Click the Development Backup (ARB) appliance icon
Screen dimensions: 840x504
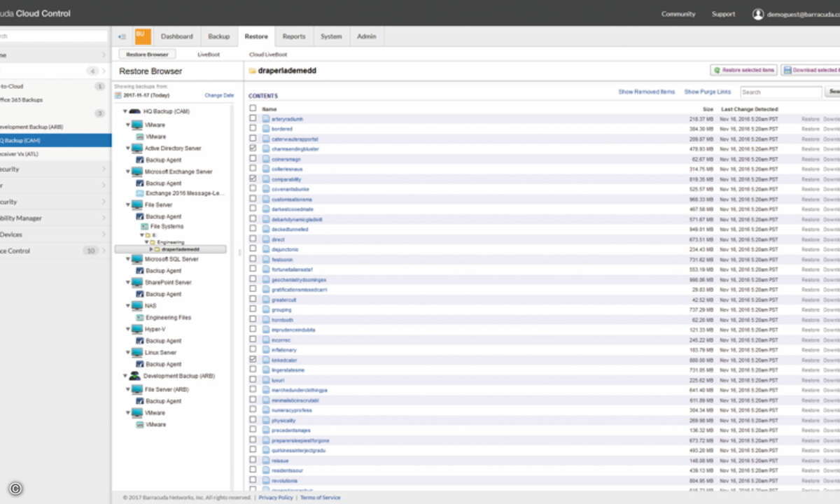pos(135,376)
